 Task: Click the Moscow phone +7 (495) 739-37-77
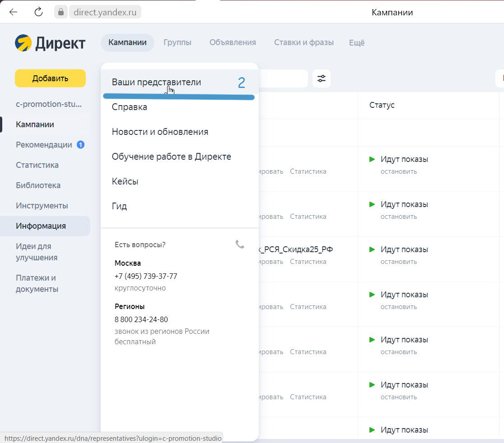click(145, 276)
